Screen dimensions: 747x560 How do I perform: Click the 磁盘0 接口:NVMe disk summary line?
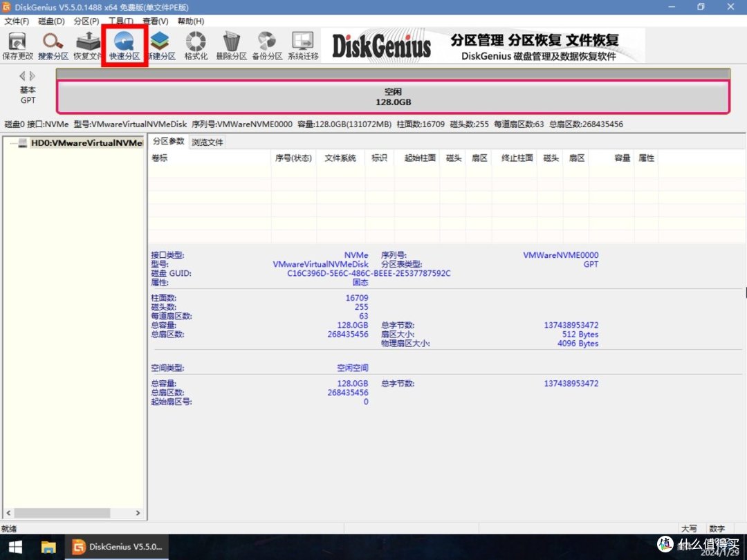click(314, 124)
